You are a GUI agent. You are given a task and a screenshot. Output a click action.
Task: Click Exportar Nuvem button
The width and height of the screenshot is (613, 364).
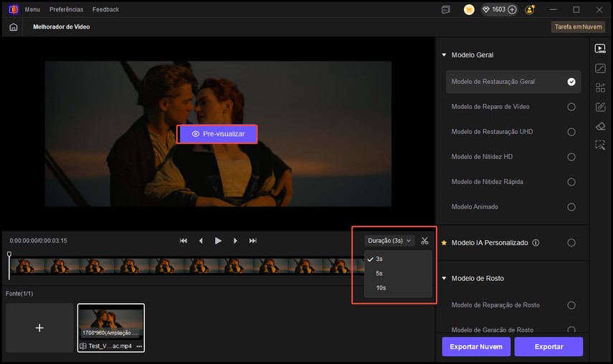point(476,346)
